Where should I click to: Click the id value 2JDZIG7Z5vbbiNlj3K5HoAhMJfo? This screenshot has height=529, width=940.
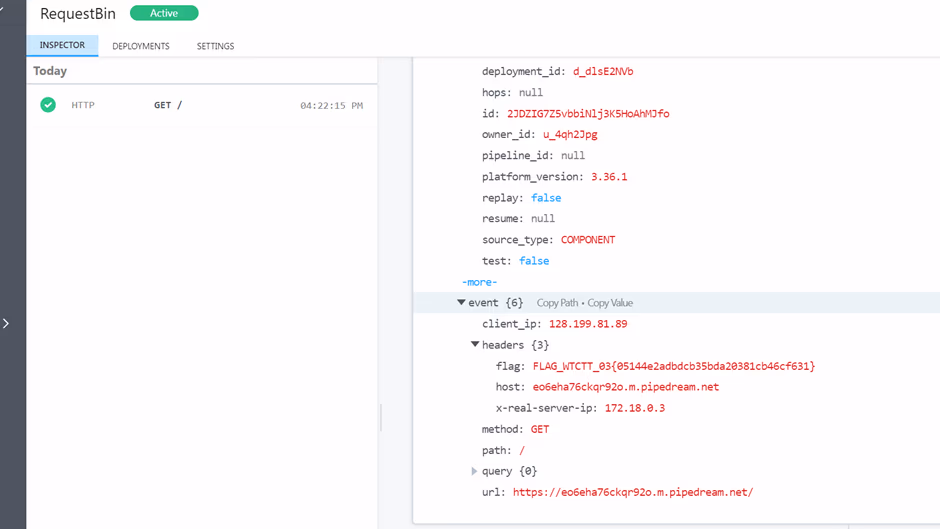pos(588,113)
